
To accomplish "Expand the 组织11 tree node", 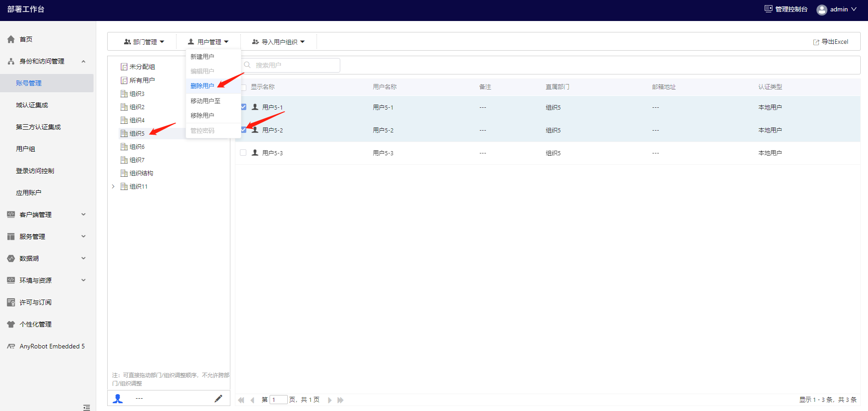I will 113,186.
